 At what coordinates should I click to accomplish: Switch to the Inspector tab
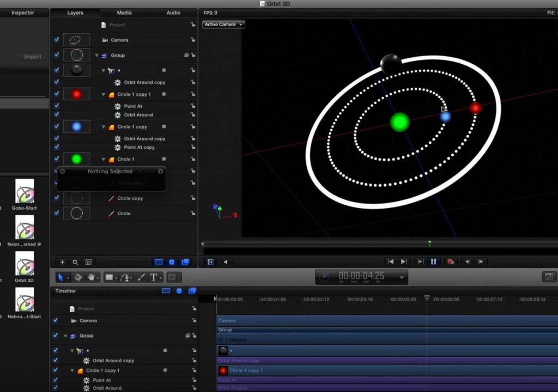tap(23, 13)
